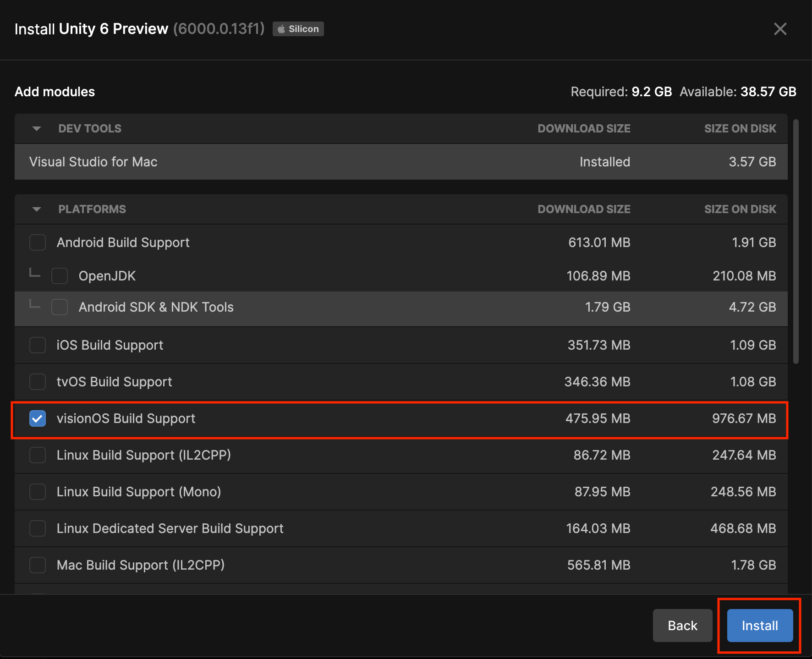Click the Linux Build Support (Mono) label
Viewport: 812px width, 659px height.
pos(139,492)
